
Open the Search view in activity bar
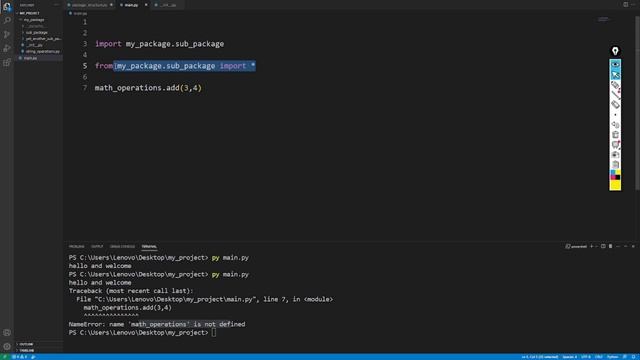pos(7,20)
